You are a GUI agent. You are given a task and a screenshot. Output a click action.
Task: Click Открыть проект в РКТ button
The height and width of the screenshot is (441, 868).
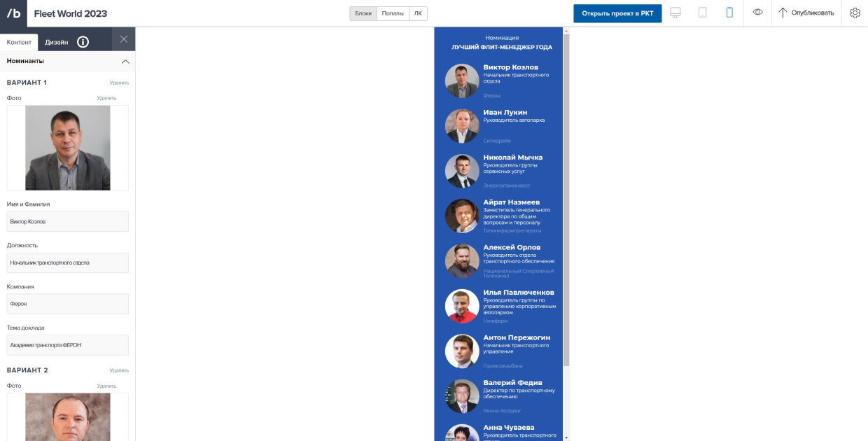tap(617, 13)
